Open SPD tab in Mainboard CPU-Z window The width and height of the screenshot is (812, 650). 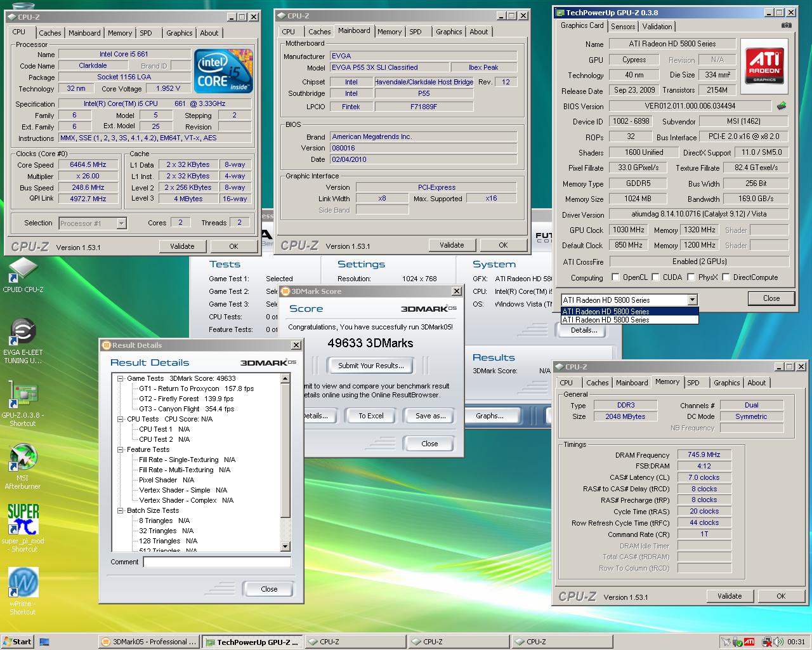(416, 32)
